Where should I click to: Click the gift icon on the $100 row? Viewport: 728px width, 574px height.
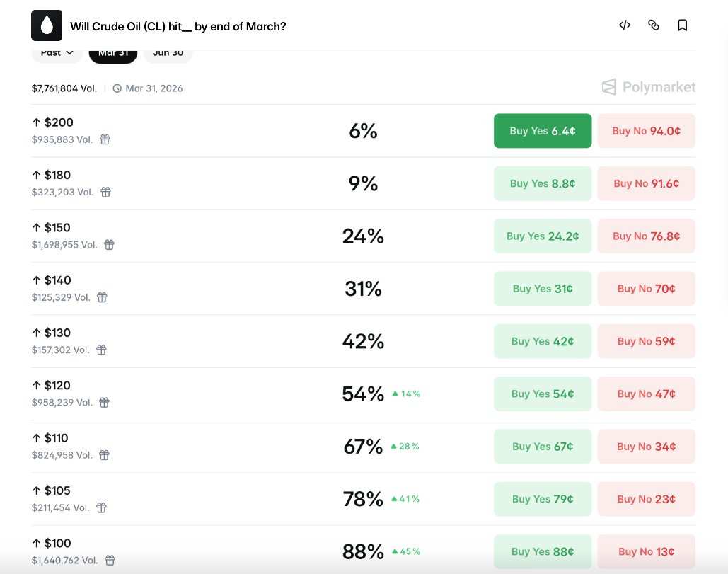click(110, 560)
